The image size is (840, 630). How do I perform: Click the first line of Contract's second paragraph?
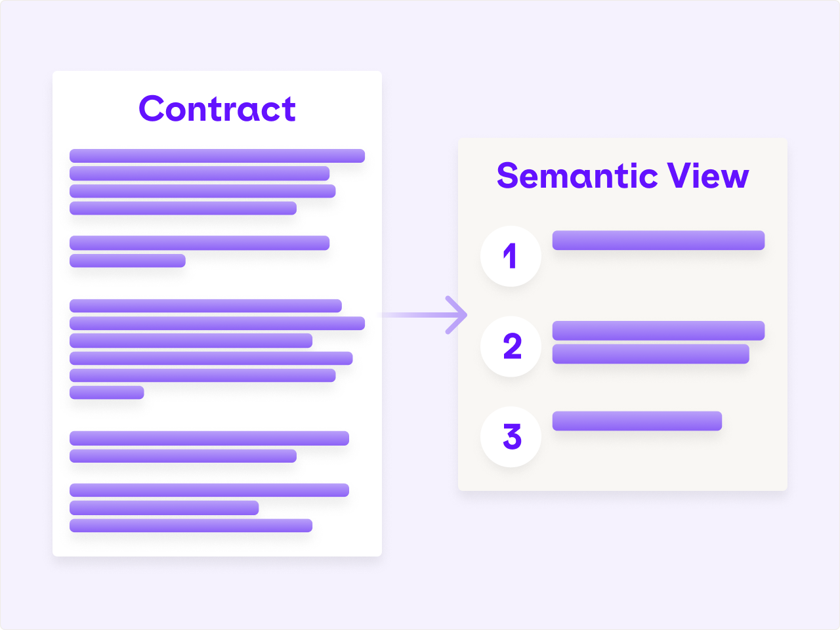click(199, 243)
